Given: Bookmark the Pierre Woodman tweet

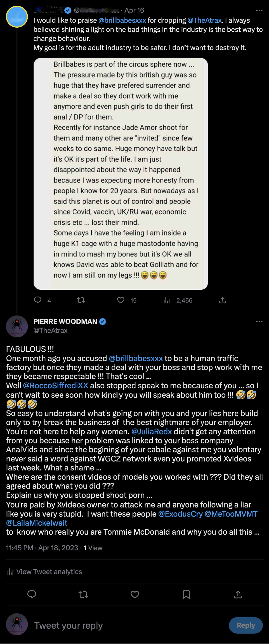Looking at the screenshot, I should pyautogui.click(x=186, y=594).
